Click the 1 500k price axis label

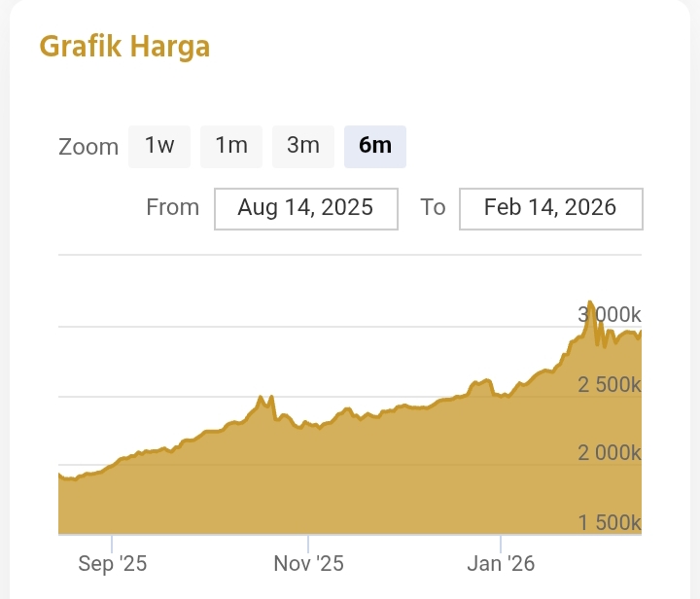(x=610, y=523)
